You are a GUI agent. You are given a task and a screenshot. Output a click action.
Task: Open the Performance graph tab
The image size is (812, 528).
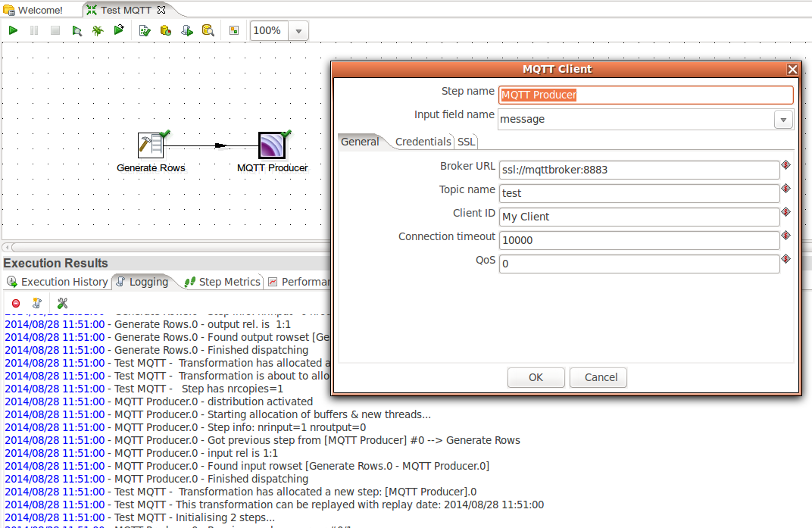[x=298, y=282]
